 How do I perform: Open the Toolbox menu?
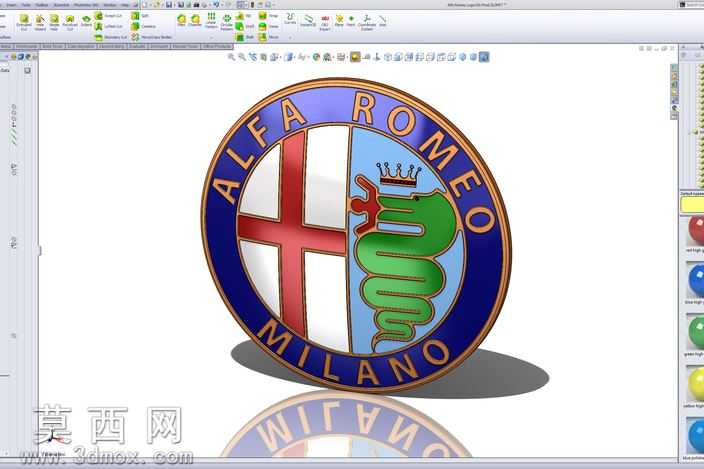click(42, 5)
